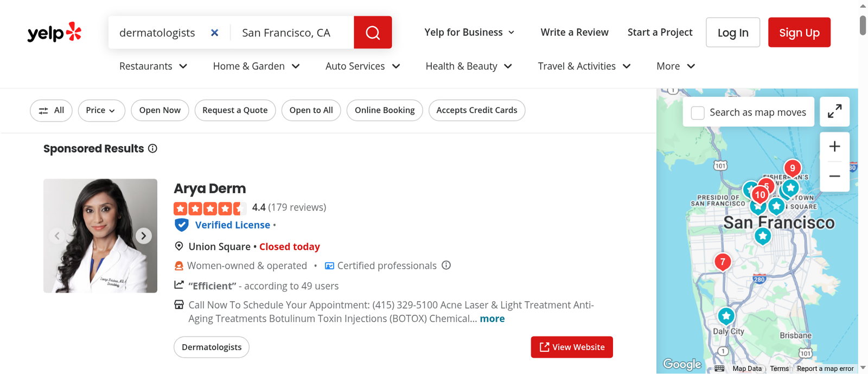Click View Website for Arya Derm
868x374 pixels.
[572, 347]
